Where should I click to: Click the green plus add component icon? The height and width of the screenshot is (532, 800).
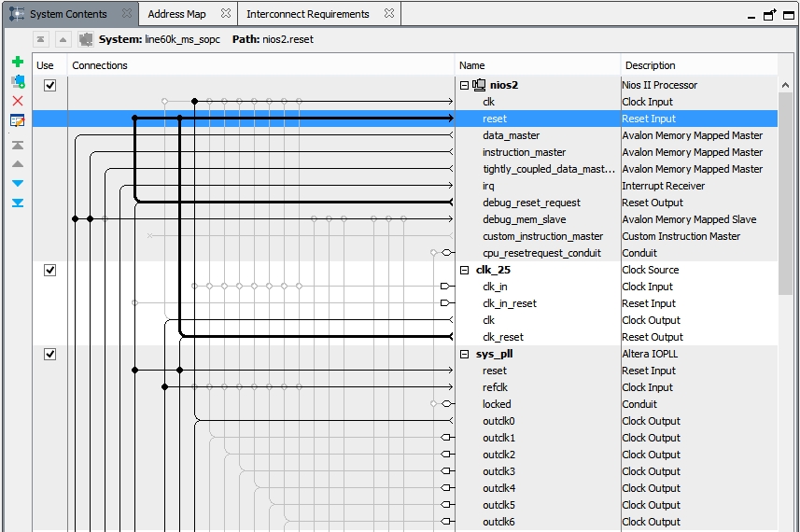[x=17, y=62]
